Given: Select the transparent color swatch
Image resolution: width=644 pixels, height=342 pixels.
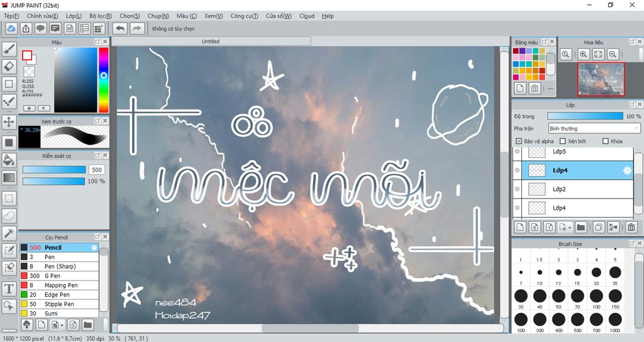Looking at the screenshot, I should click(29, 72).
